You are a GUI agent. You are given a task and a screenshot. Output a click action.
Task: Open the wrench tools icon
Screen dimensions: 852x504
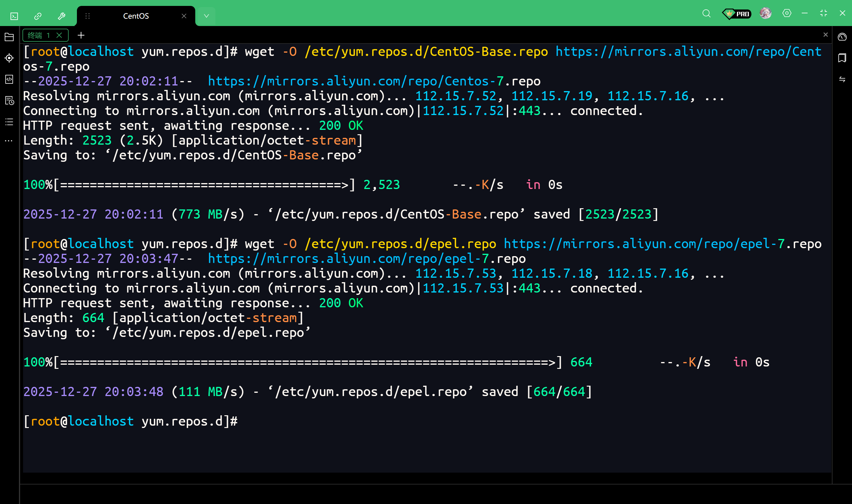(x=62, y=16)
